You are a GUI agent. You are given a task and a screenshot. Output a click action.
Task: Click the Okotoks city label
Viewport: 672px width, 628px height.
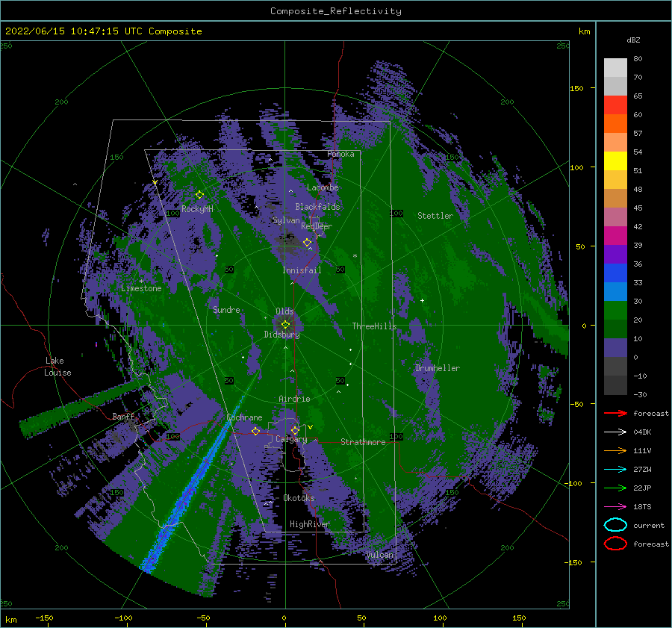pyautogui.click(x=299, y=498)
